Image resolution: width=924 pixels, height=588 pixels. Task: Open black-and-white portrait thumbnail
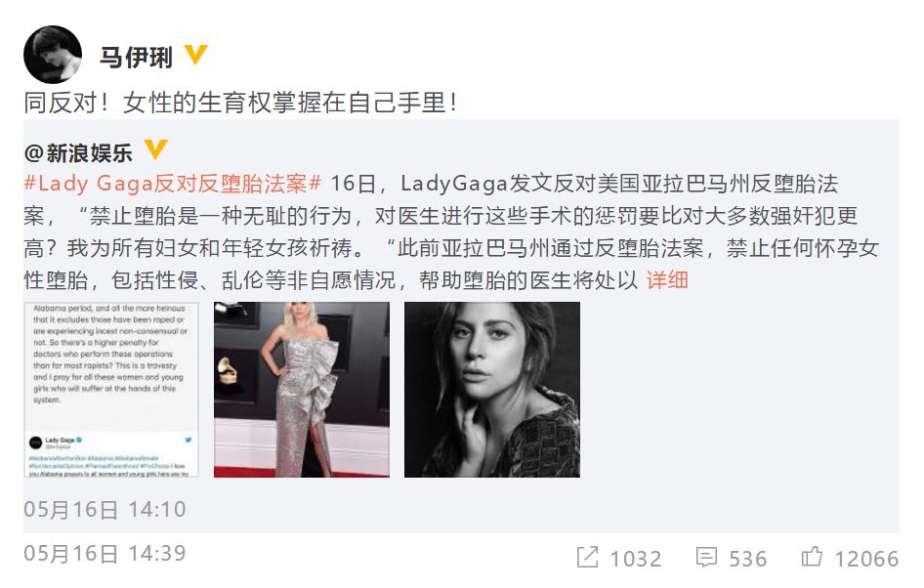pyautogui.click(x=492, y=390)
